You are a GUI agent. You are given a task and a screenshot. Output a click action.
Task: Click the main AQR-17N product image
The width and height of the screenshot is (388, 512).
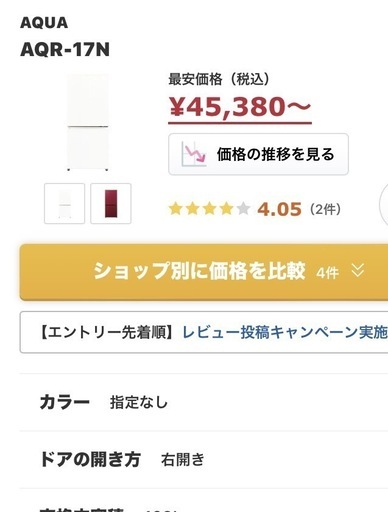(88, 122)
